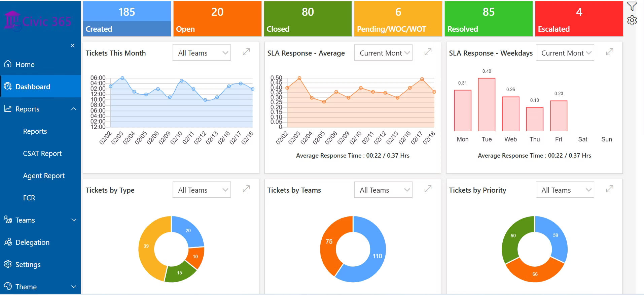Open Settings in sidebar

click(x=40, y=264)
